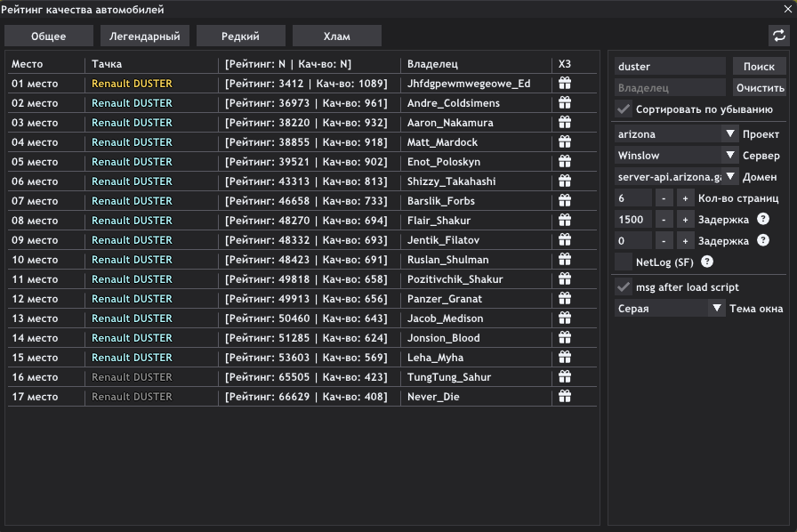The width and height of the screenshot is (797, 532).
Task: Click gray Renault DUSTER in 17 место row
Action: (x=133, y=397)
